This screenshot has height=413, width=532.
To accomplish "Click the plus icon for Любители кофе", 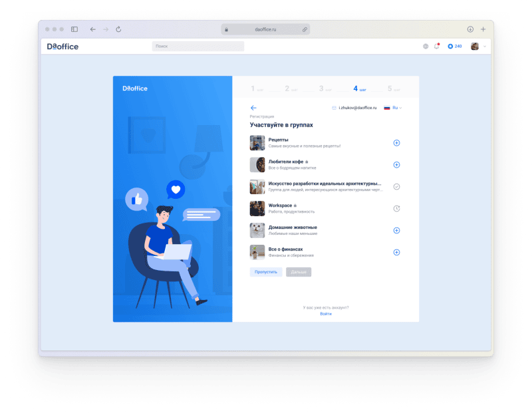I will coord(396,164).
